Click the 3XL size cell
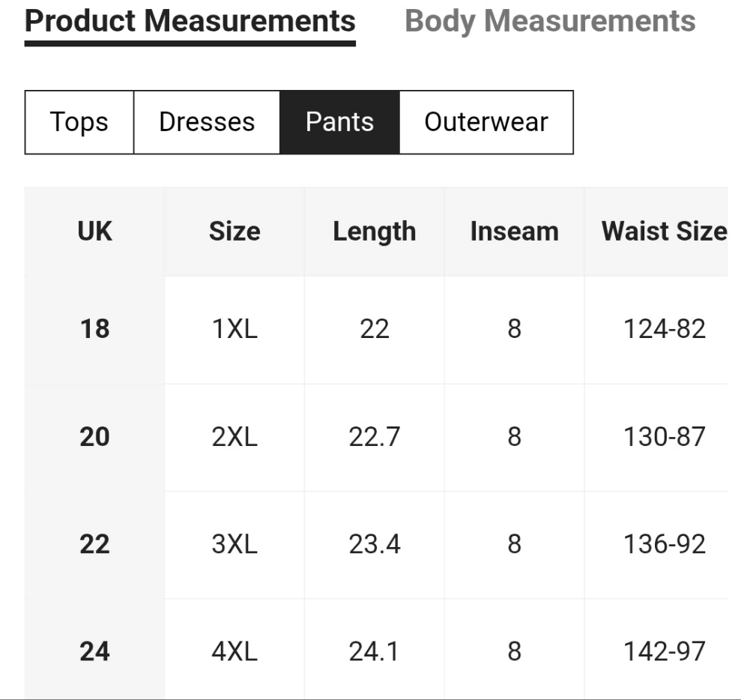Screen dimensions: 741x700 coord(235,544)
